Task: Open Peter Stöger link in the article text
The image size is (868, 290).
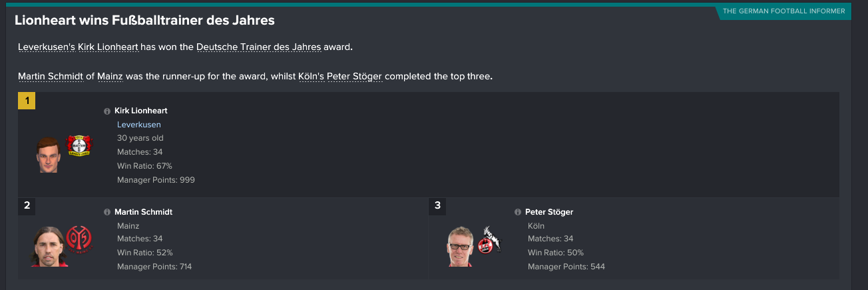Action: click(x=355, y=76)
